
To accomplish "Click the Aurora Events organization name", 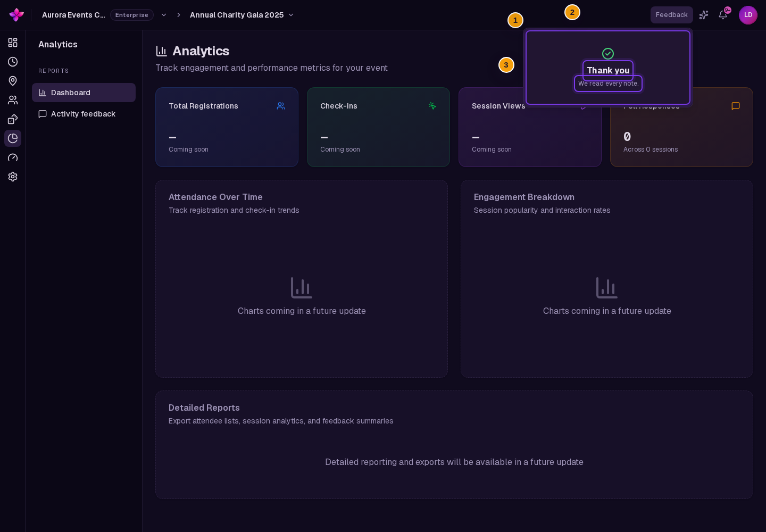I will coord(73,15).
